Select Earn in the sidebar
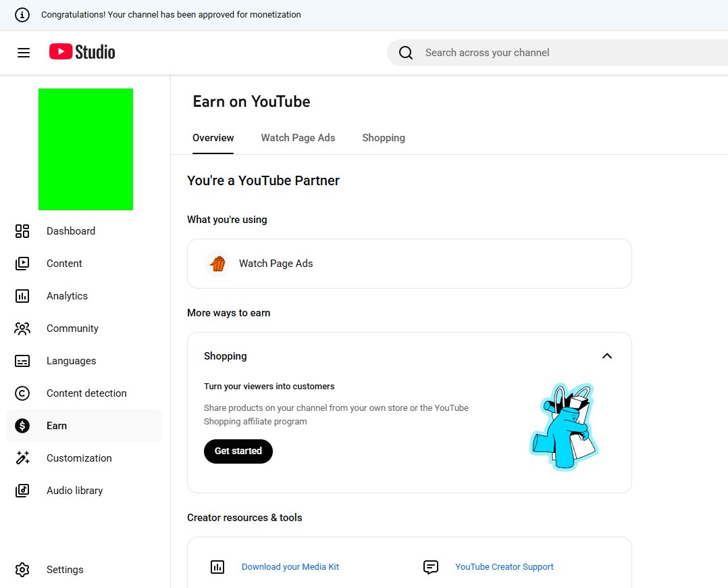Screen dimensions: 728x588 [x=84, y=426]
